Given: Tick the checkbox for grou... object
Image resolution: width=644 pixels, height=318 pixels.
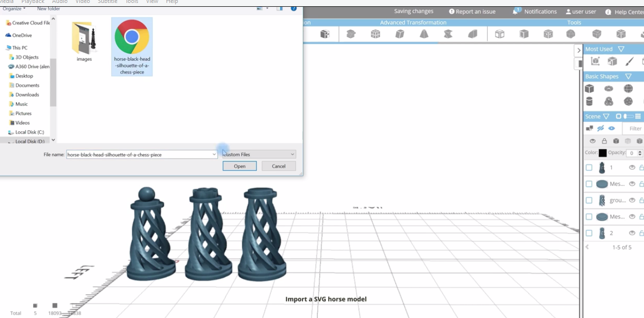Looking at the screenshot, I should [x=589, y=200].
